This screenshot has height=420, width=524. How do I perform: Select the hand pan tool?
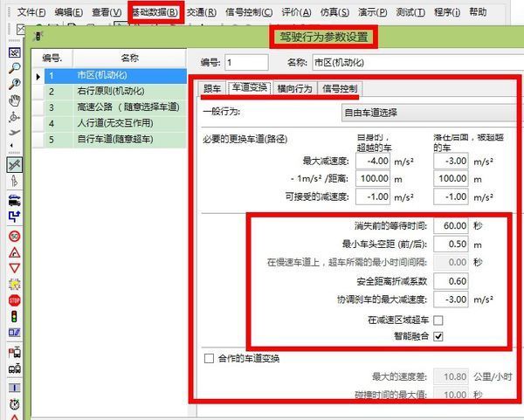point(14,100)
